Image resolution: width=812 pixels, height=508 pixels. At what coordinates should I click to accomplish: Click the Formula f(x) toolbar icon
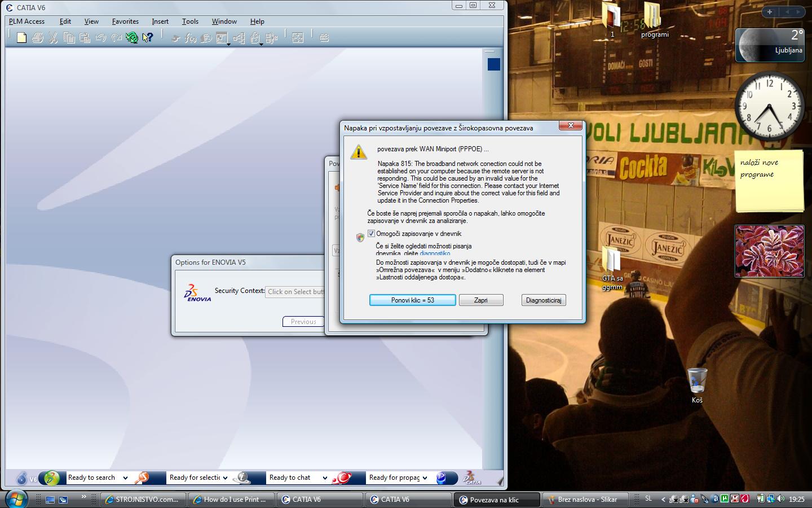click(x=191, y=38)
